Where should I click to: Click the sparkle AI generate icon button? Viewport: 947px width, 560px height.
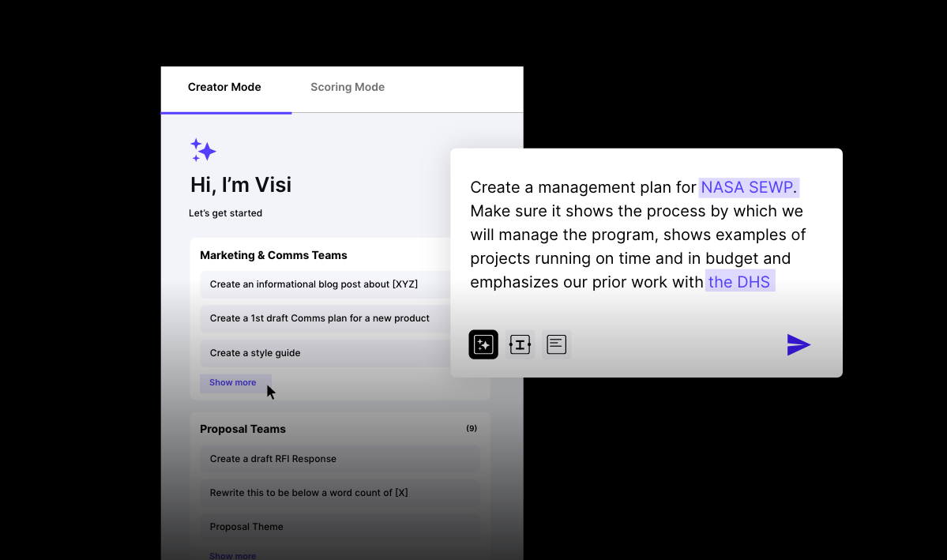pyautogui.click(x=483, y=344)
